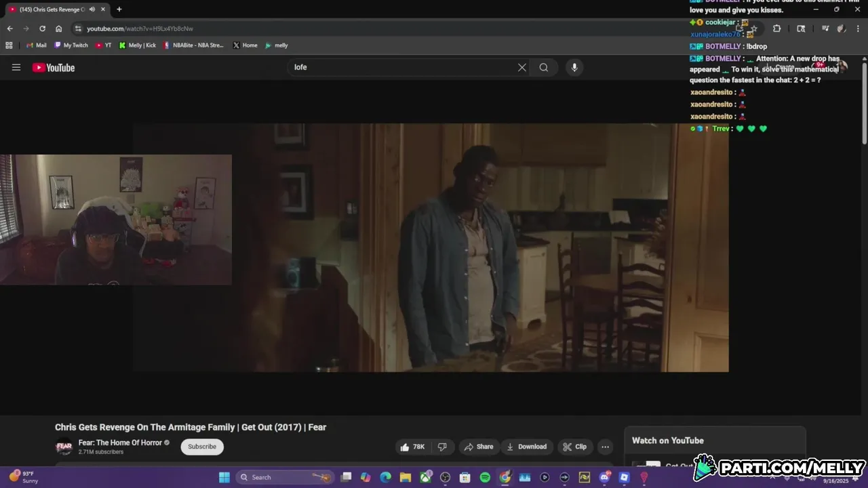The image size is (868, 488).
Task: Open more actions three-dot menu
Action: [606, 447]
